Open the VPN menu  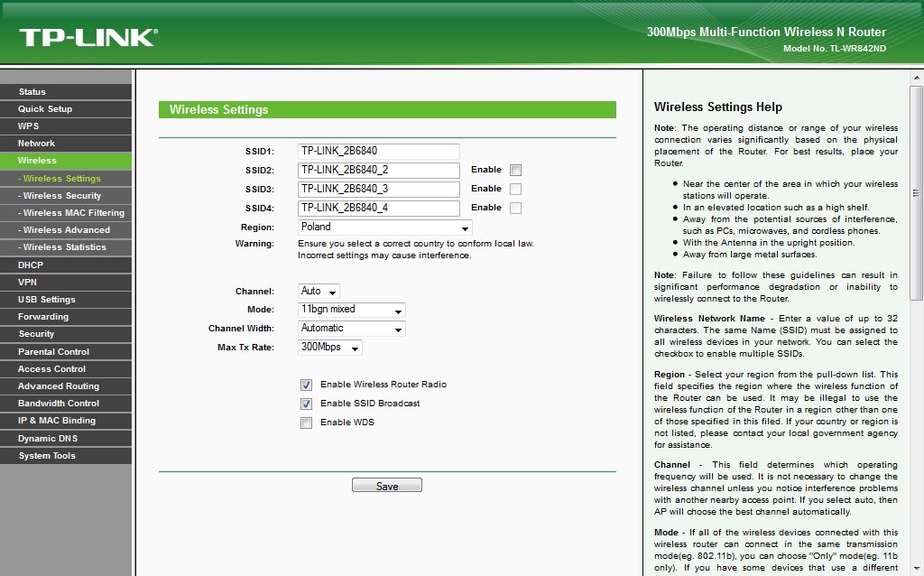pyautogui.click(x=65, y=282)
